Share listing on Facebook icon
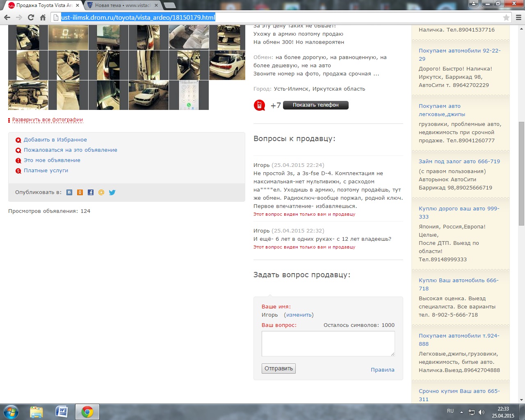 click(x=91, y=192)
